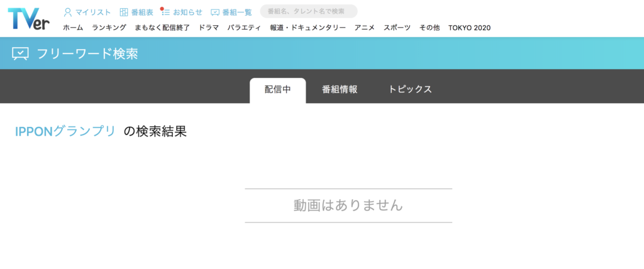Click the お知らせ list icon
This screenshot has width=644, height=269.
[x=165, y=12]
